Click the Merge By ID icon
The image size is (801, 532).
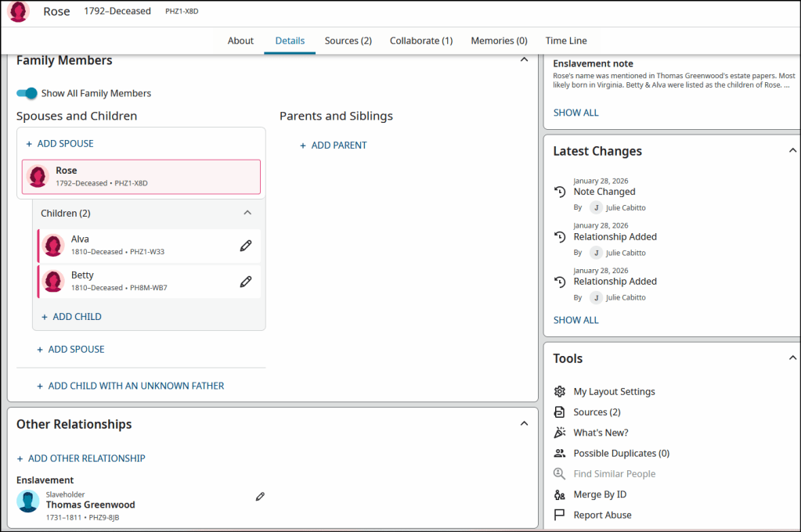[x=559, y=494]
